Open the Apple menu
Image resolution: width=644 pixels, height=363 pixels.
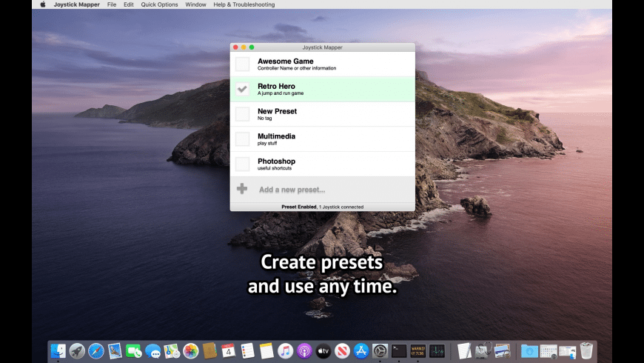coord(42,4)
